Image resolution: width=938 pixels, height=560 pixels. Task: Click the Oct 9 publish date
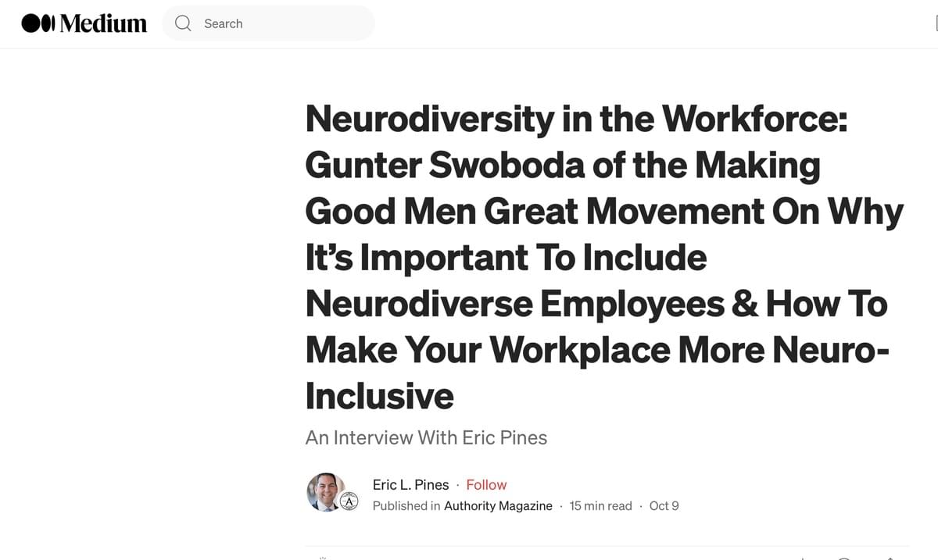[664, 506]
